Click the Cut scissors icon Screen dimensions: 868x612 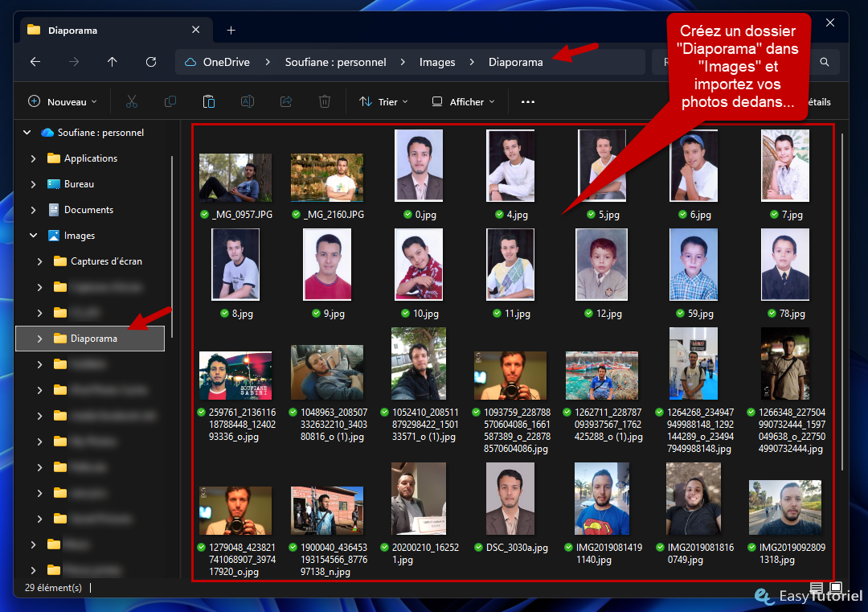click(132, 101)
